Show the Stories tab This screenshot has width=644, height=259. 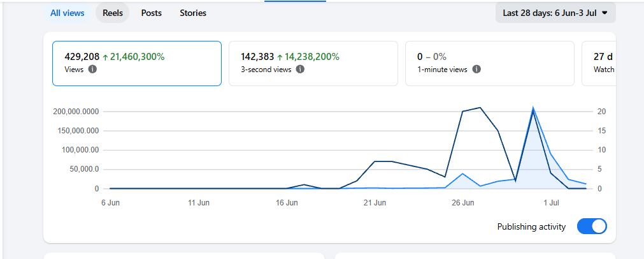193,13
